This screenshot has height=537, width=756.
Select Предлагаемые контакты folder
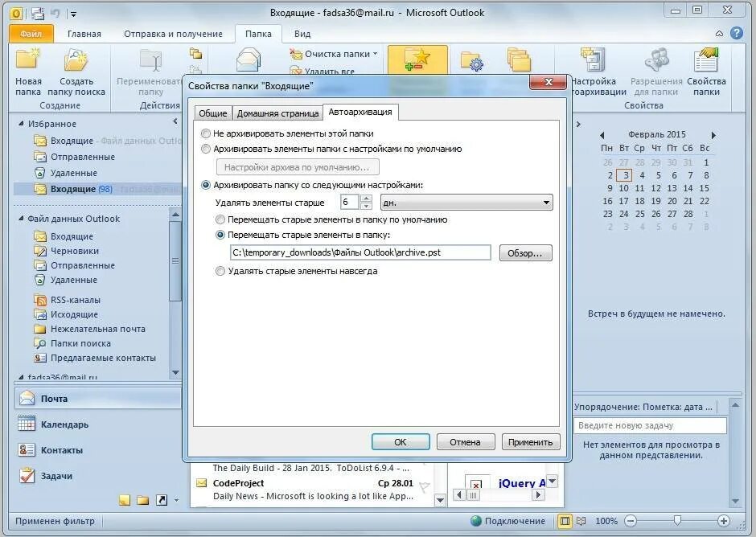(x=103, y=358)
